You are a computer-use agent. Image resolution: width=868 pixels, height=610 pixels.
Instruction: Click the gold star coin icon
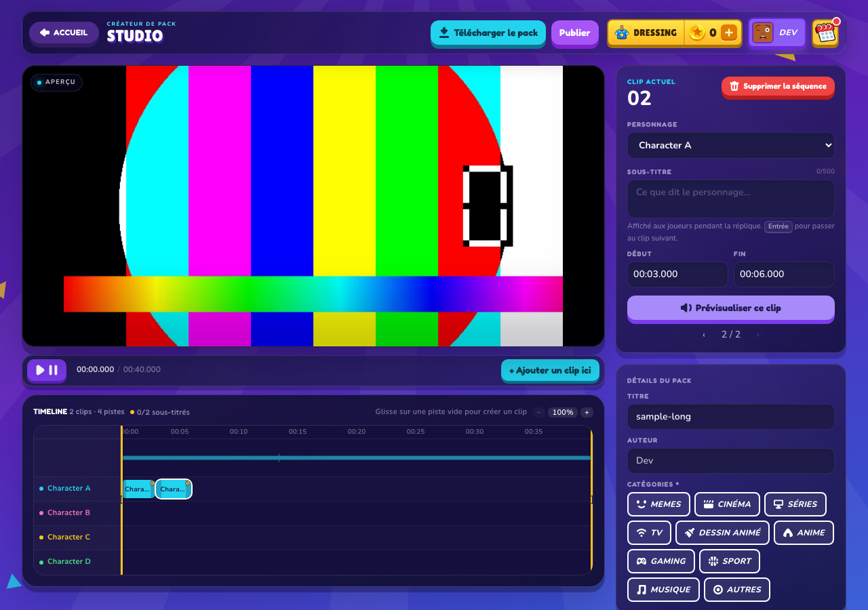tap(697, 33)
